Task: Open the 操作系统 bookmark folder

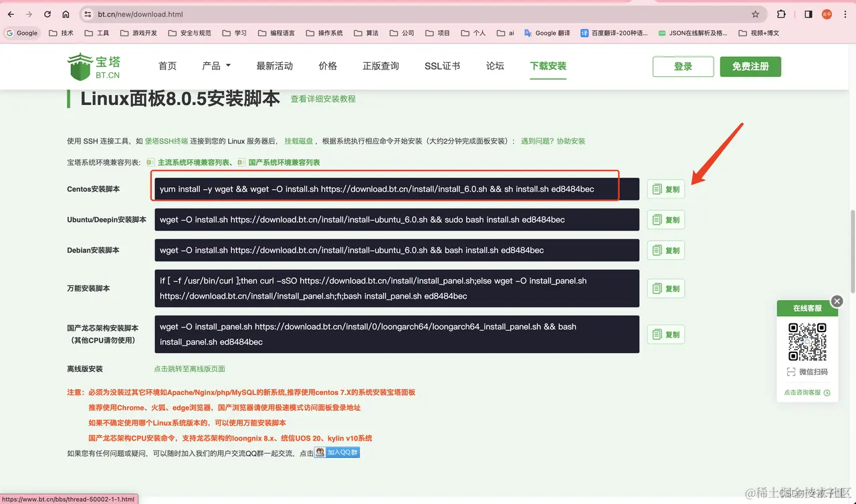Action: point(324,33)
